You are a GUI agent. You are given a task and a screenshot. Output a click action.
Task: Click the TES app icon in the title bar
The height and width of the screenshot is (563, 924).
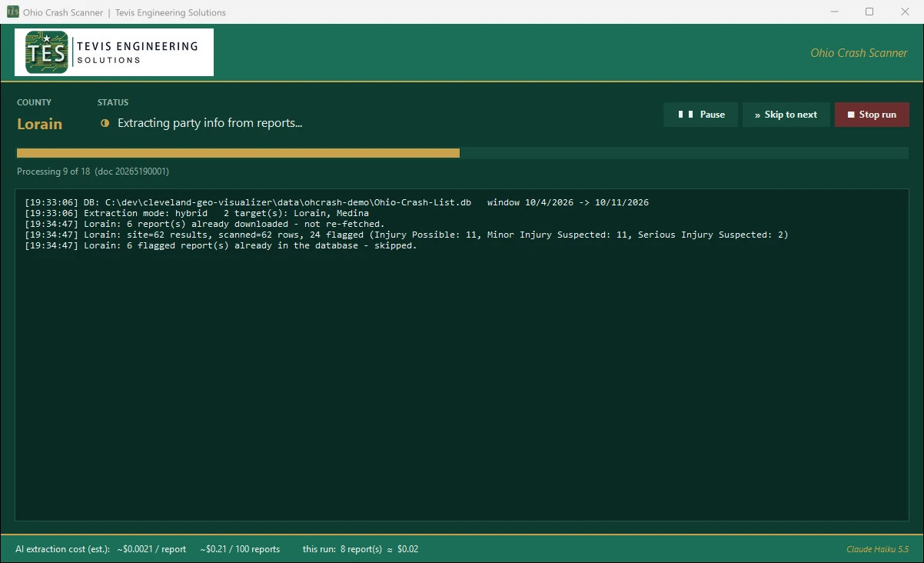pyautogui.click(x=12, y=12)
